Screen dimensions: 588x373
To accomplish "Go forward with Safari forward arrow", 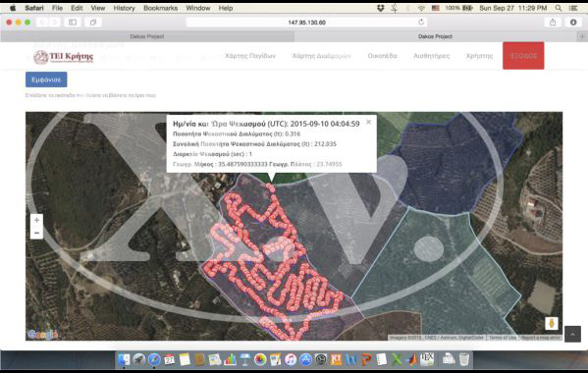I will coord(54,23).
